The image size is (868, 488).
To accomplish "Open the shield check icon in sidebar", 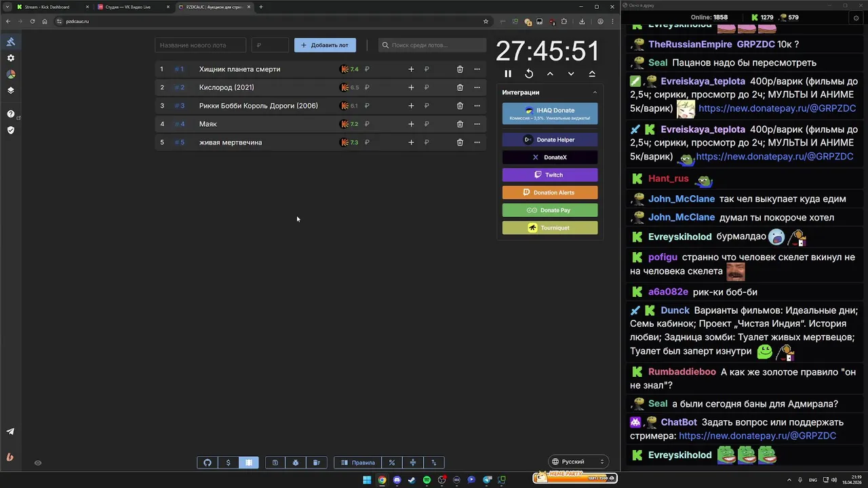I will tap(11, 130).
